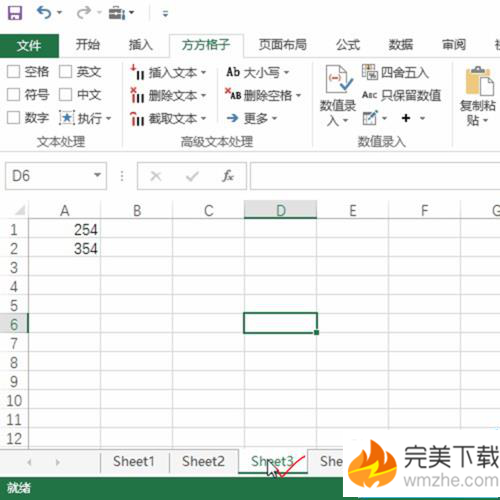The width and height of the screenshot is (500, 500).
Task: Click cell A2 containing 354
Action: (65, 248)
